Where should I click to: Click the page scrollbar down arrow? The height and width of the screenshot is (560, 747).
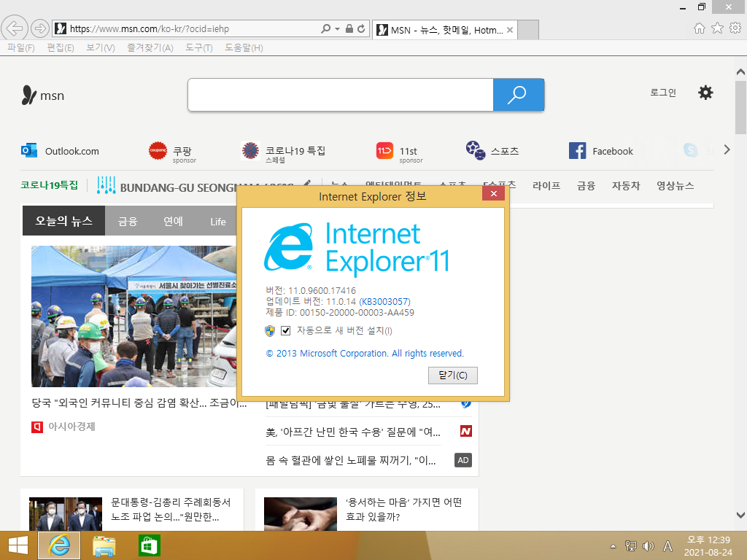click(x=740, y=515)
